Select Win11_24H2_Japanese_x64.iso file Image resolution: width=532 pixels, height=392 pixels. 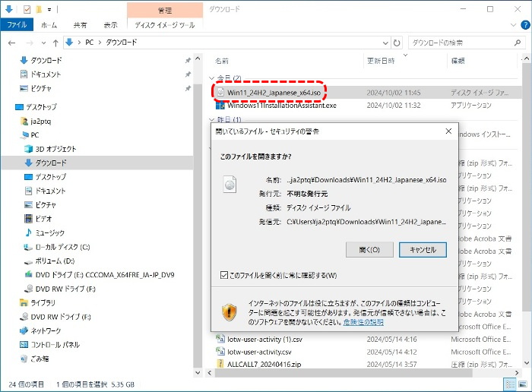pyautogui.click(x=274, y=93)
